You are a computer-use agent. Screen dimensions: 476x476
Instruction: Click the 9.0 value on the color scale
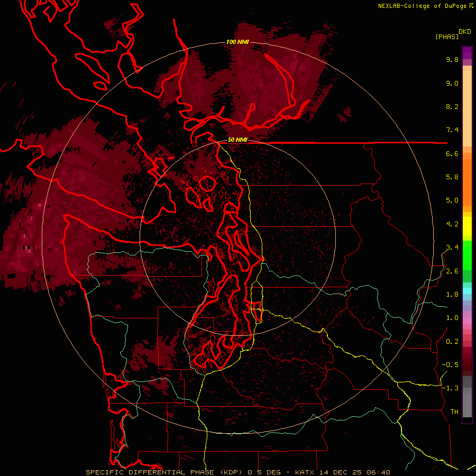[452, 83]
